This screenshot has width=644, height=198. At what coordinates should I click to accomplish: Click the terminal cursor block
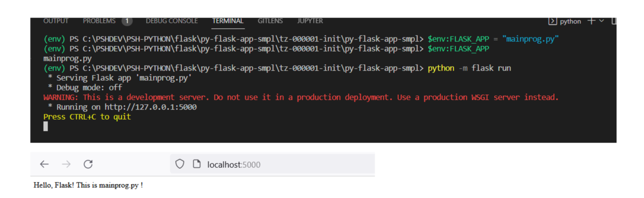tap(46, 126)
